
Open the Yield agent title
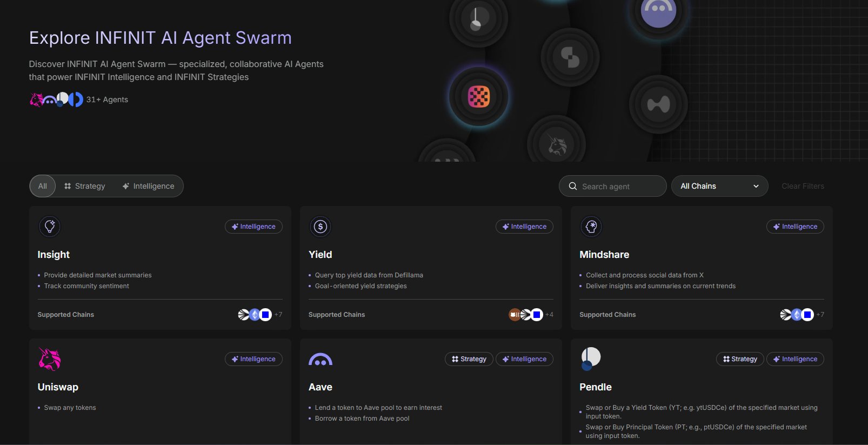tap(321, 255)
